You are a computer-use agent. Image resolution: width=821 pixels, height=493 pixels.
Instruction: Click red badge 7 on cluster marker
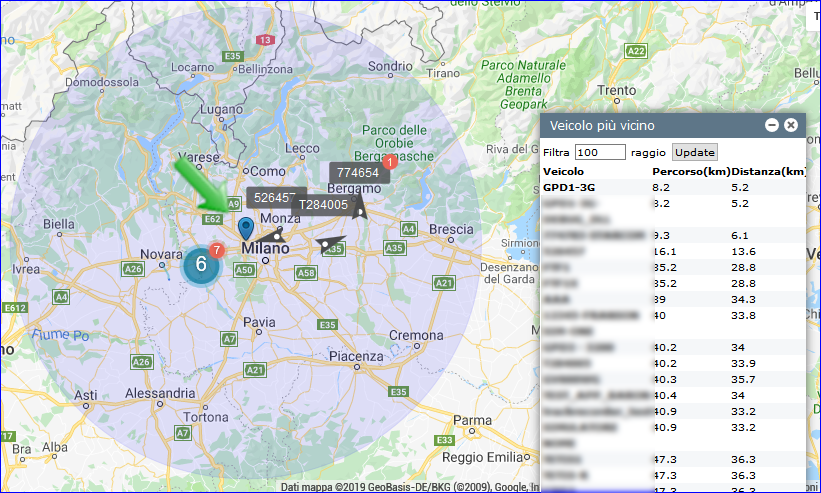click(x=217, y=248)
